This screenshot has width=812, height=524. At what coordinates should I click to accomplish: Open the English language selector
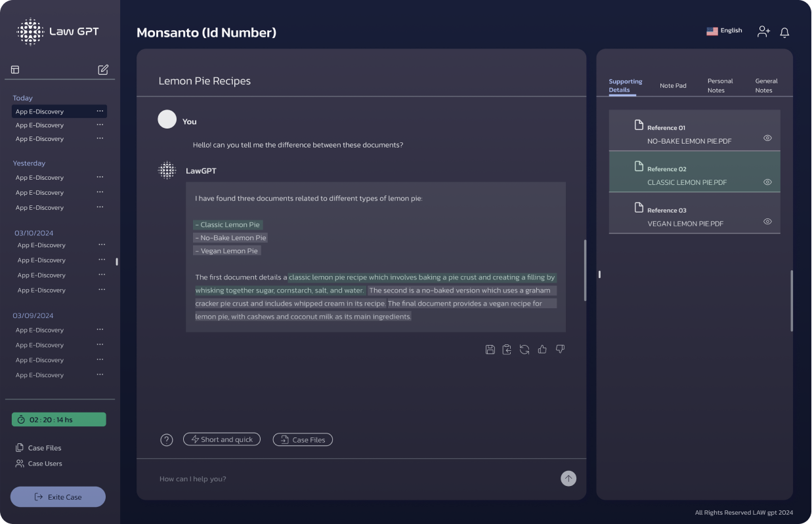coord(724,31)
